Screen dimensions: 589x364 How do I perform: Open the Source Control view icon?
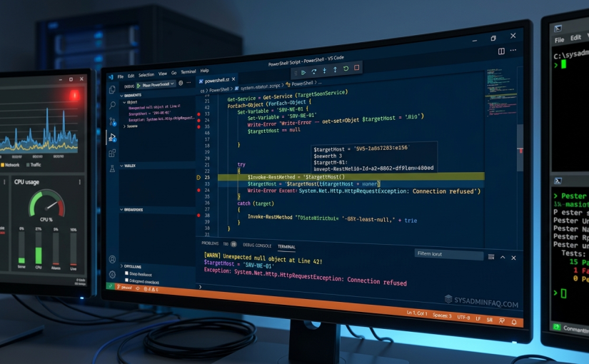112,121
